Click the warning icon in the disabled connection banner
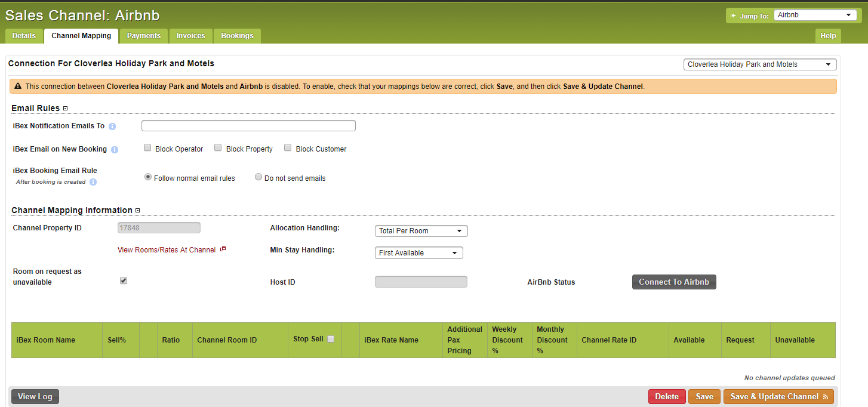868x407 pixels. pyautogui.click(x=18, y=87)
